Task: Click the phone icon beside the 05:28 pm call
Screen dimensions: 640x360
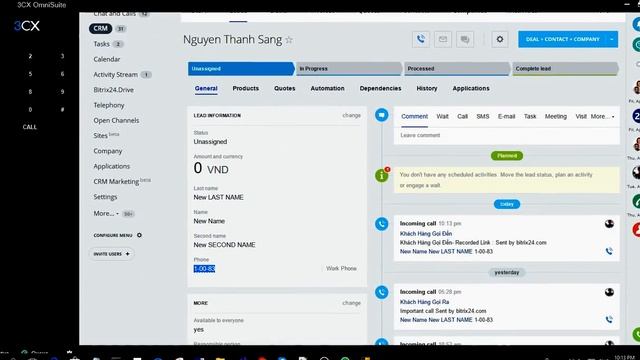Action: click(382, 292)
